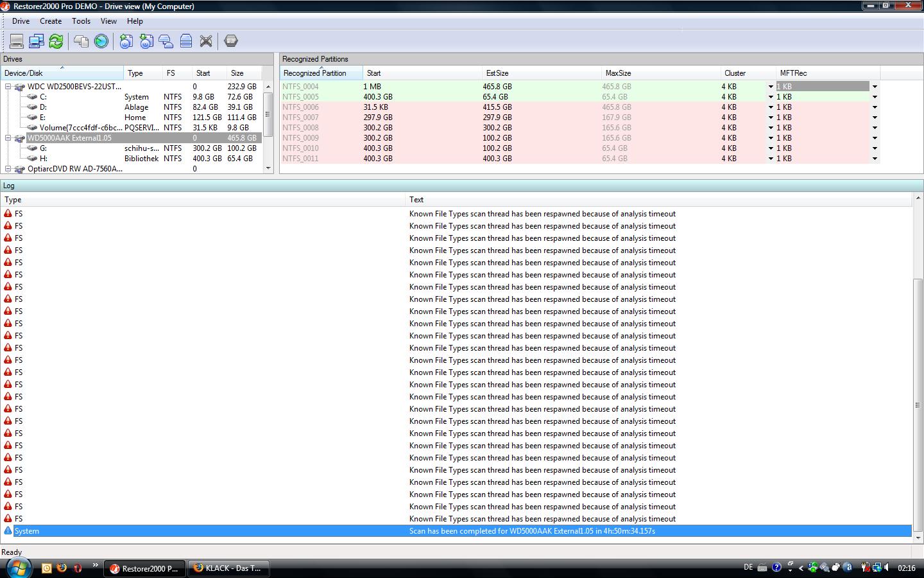Click the volume speaker tray icon
The height and width of the screenshot is (578, 924).
pyautogui.click(x=887, y=568)
